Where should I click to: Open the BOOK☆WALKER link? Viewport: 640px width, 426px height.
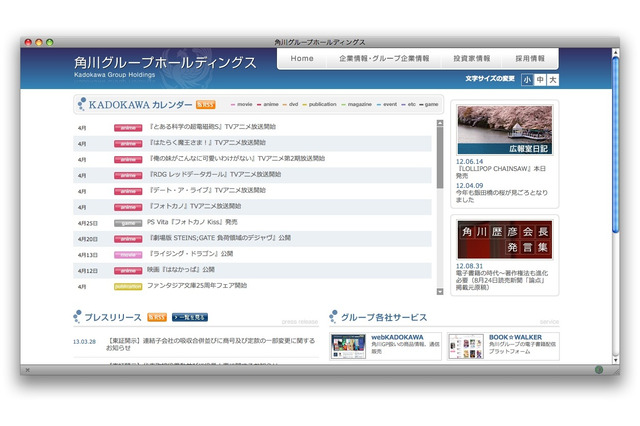[x=516, y=337]
